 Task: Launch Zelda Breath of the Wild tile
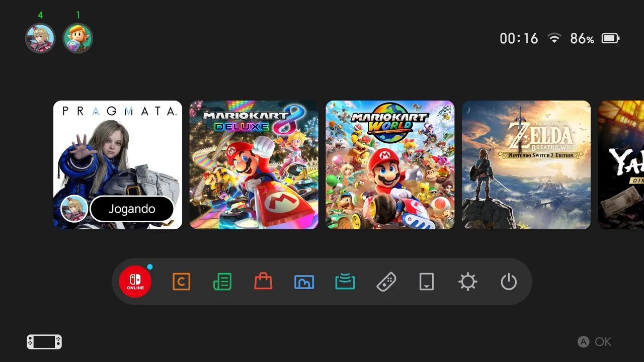pos(526,165)
